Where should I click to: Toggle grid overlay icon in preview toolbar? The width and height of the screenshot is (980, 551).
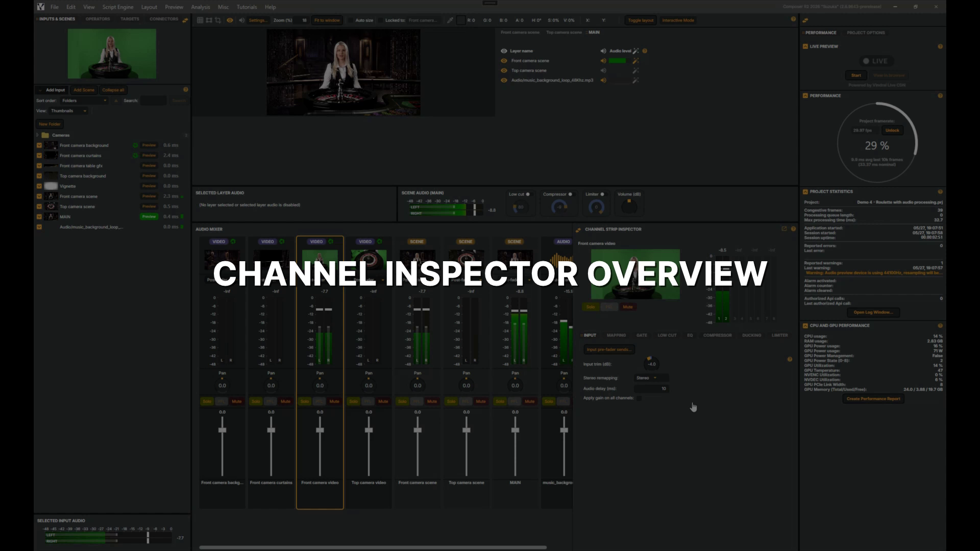point(201,20)
